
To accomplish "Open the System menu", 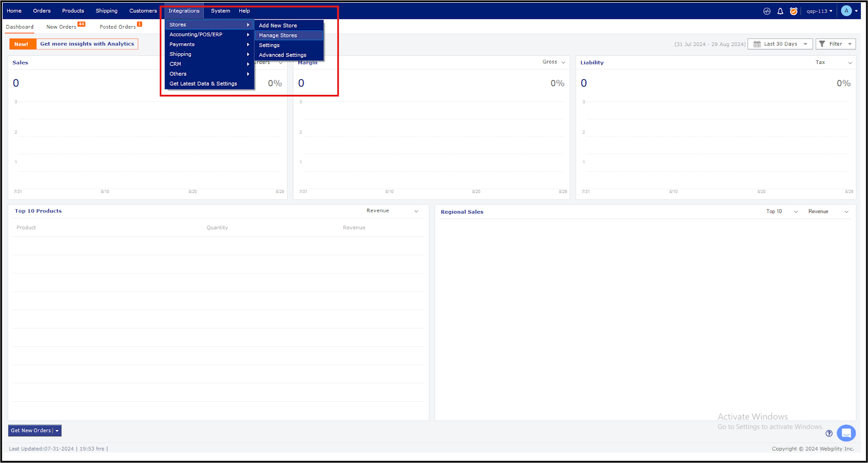I will [221, 11].
